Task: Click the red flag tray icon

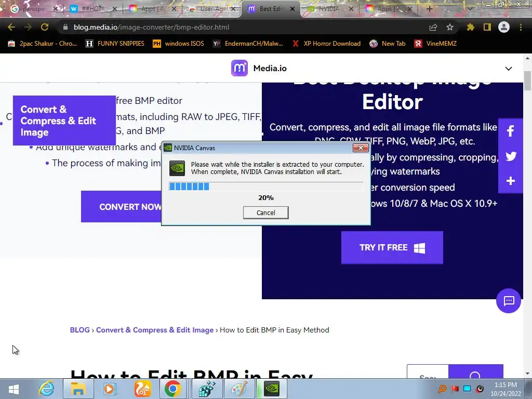Action: click(x=455, y=389)
